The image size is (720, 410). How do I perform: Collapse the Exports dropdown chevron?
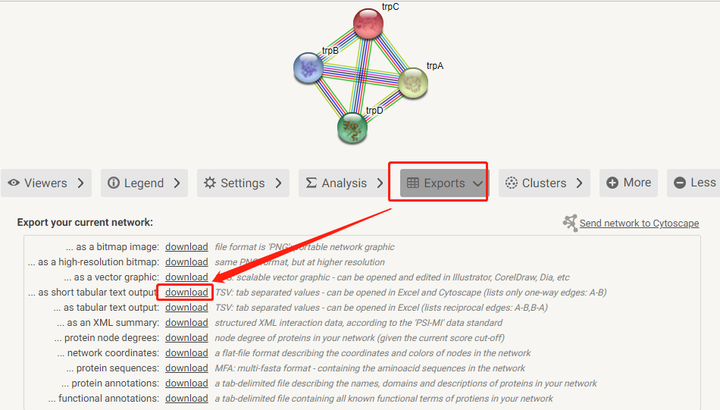pyautogui.click(x=478, y=183)
